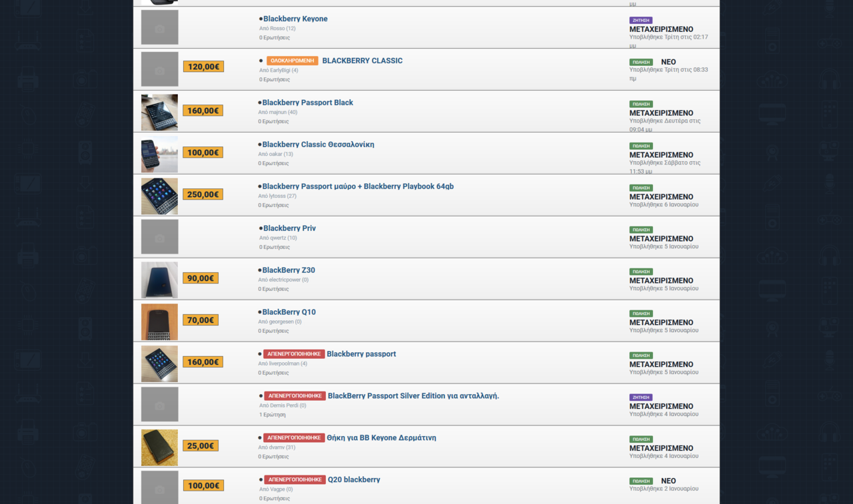This screenshot has width=853, height=504.
Task: Open the BLACKBERRY CLASSIC listing
Action: [363, 61]
